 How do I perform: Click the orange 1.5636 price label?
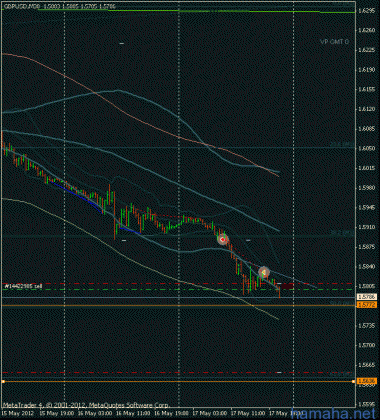point(362,381)
